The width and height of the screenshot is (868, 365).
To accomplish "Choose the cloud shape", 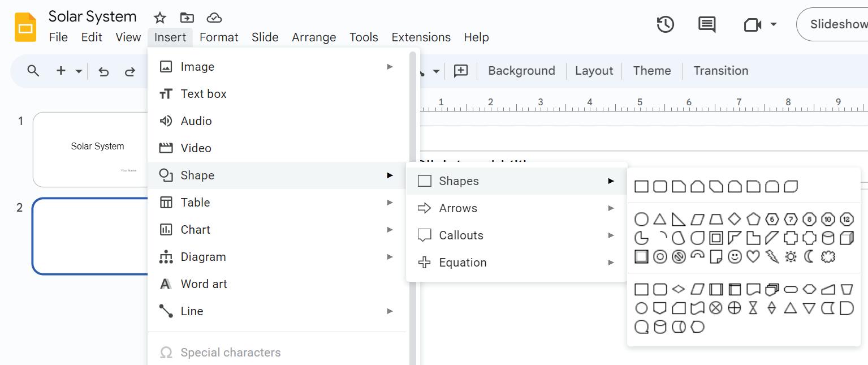I will (828, 257).
